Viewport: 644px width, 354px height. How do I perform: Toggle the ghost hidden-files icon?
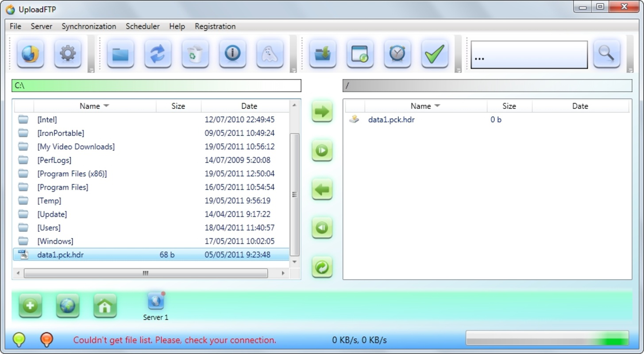270,53
